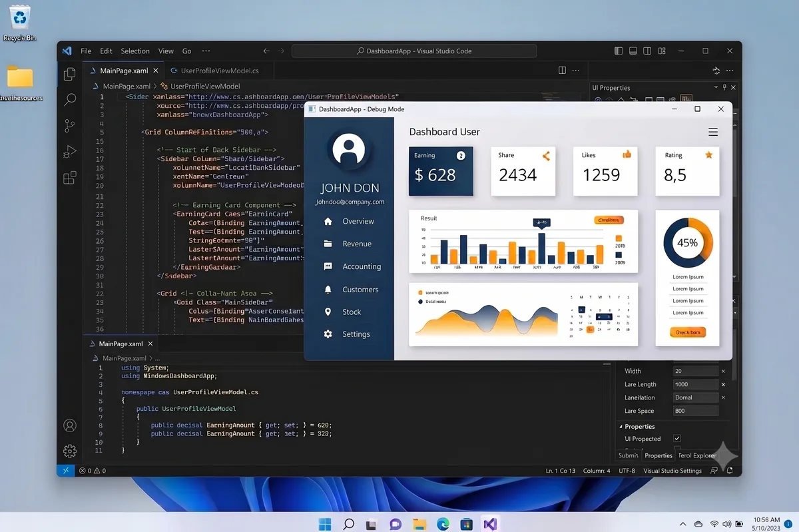Select the top MainPage.xaml editor tab
The height and width of the screenshot is (532, 799).
click(x=123, y=70)
